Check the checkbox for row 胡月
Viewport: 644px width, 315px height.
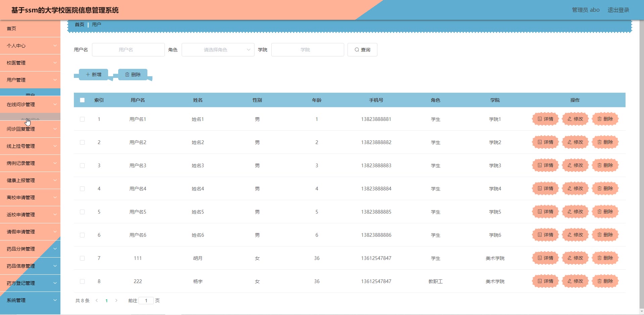[82, 258]
